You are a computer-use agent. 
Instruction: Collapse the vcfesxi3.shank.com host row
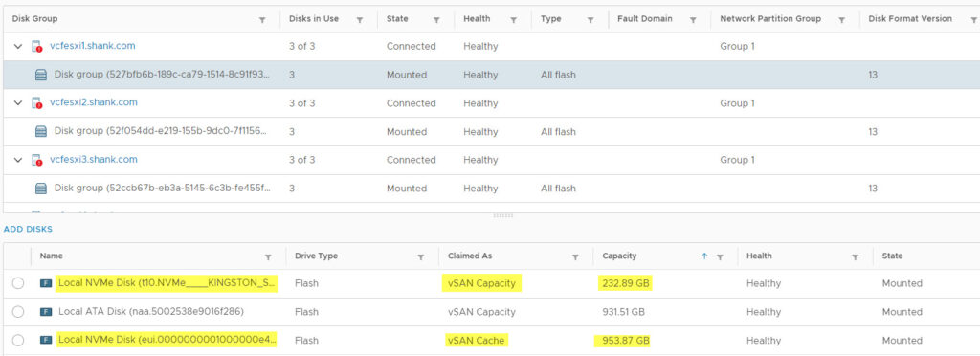pyautogui.click(x=18, y=161)
